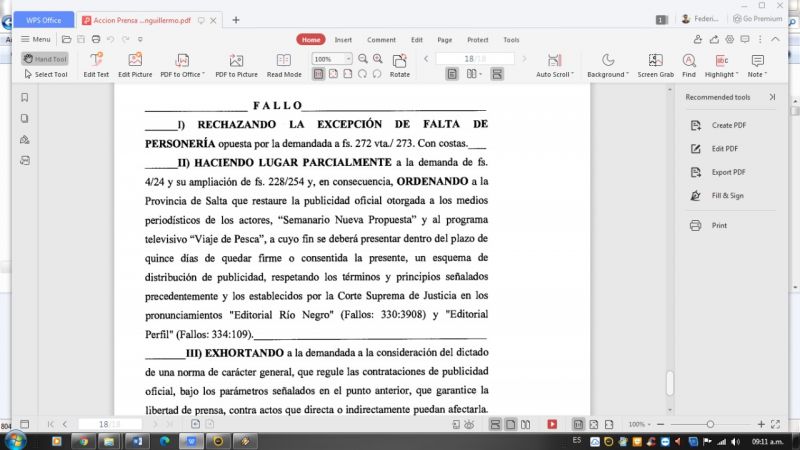800x450 pixels.
Task: Expand quick access toolbar customize arrow
Action: pyautogui.click(x=140, y=39)
